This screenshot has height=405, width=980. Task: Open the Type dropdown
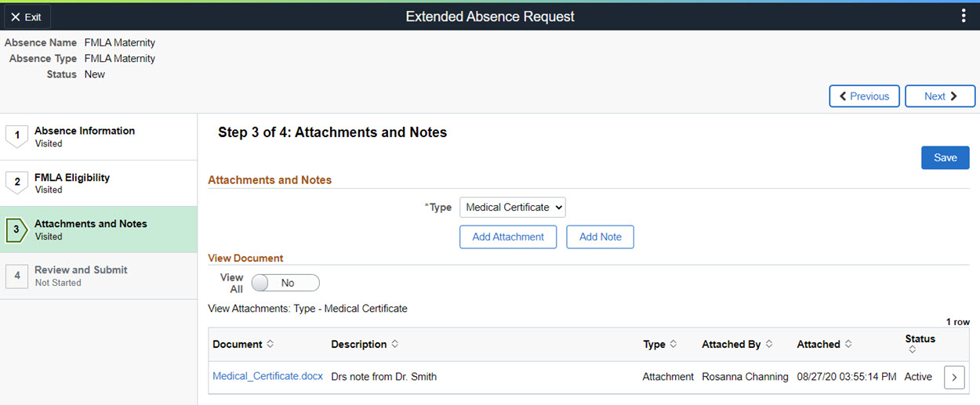point(512,208)
